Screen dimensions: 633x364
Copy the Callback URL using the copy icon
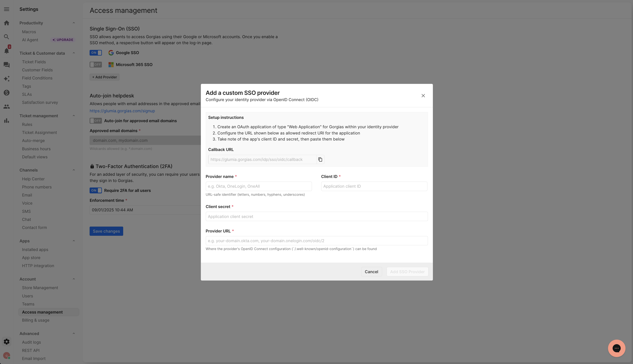320,159
